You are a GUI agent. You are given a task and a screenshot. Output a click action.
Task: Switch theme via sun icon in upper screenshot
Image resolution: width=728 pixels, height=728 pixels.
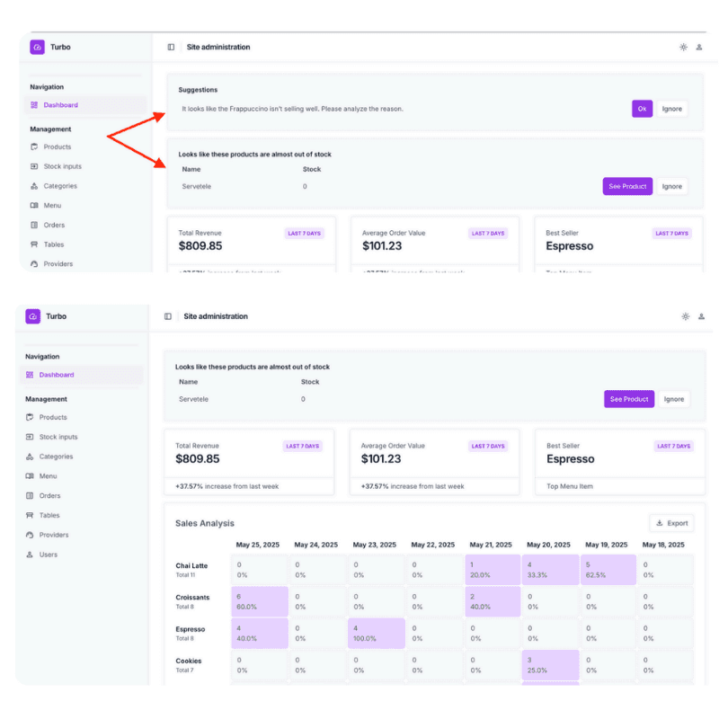(683, 47)
